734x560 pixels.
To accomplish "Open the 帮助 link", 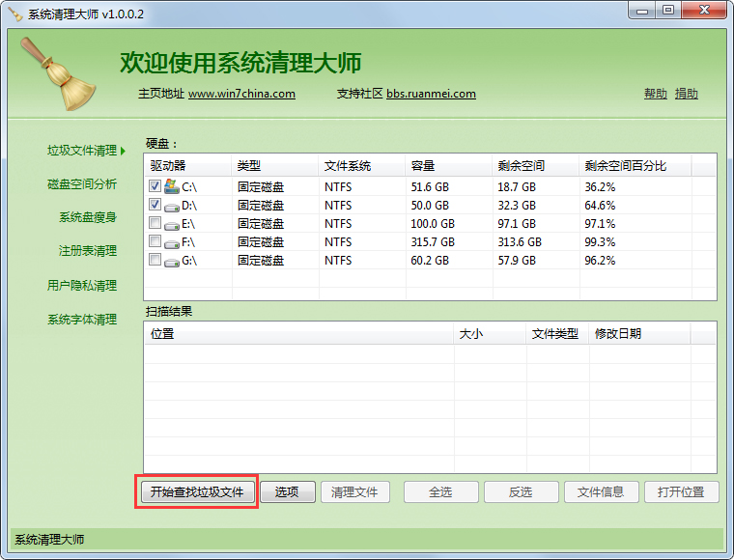I will click(x=656, y=94).
